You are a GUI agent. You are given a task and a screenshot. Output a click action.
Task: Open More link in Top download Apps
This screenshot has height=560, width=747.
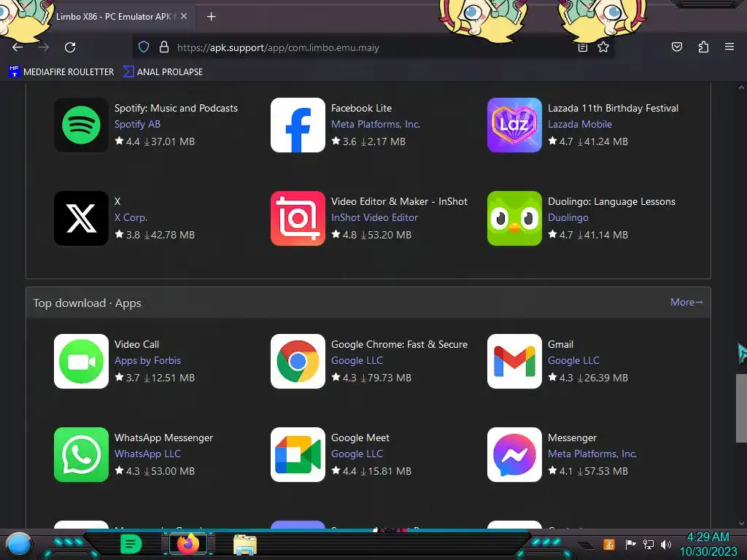[x=686, y=303]
